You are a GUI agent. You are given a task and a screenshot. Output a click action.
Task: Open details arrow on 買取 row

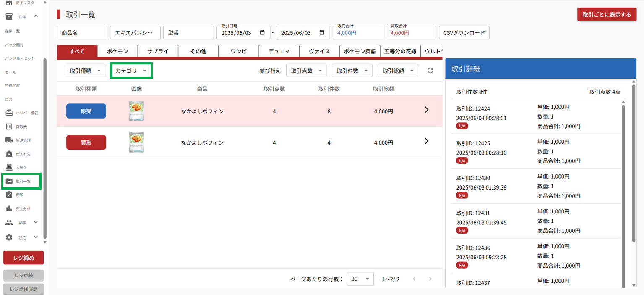pos(427,141)
